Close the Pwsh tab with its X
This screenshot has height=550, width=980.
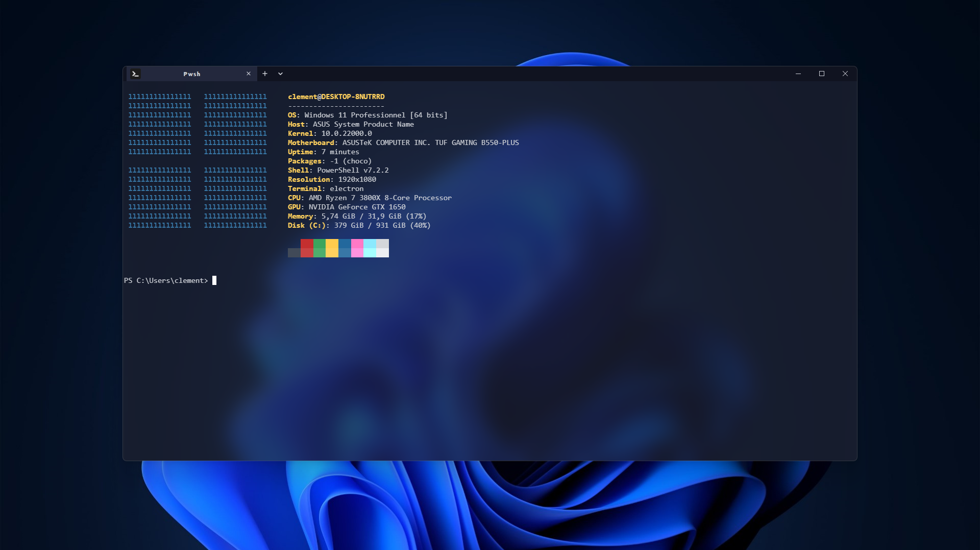click(x=249, y=74)
